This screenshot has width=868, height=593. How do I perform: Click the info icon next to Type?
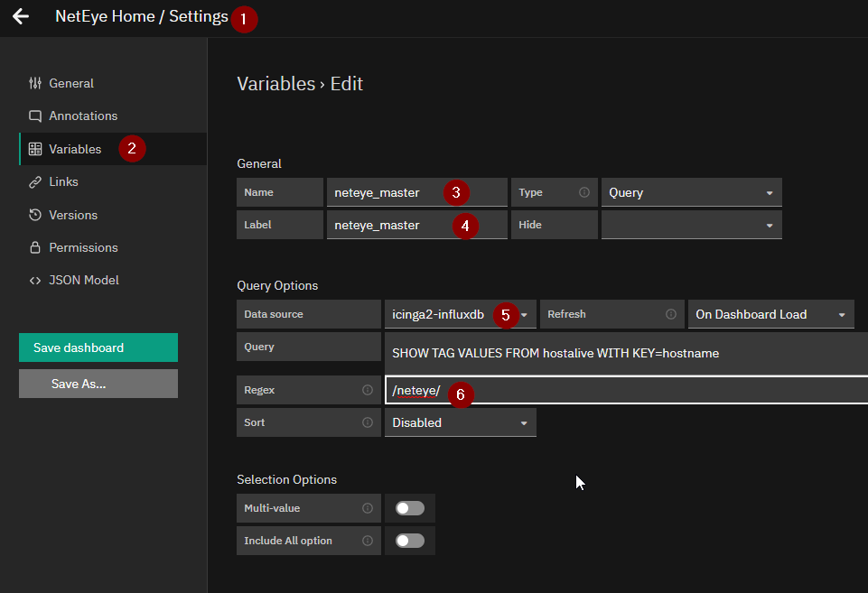point(584,192)
